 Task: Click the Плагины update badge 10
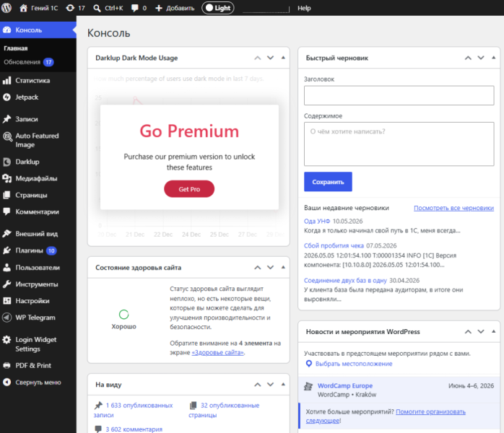coord(51,250)
